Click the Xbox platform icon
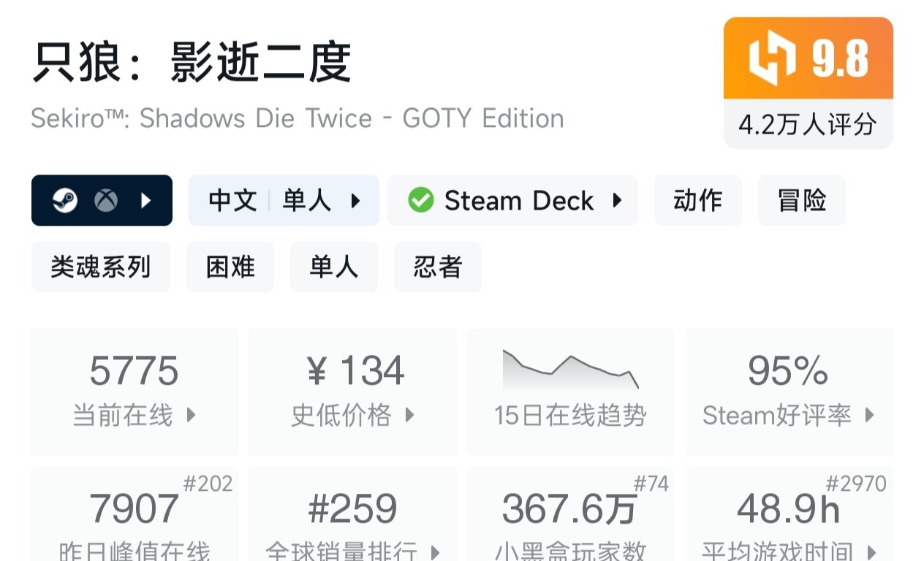Screen dimensions: 924x561 [106, 200]
